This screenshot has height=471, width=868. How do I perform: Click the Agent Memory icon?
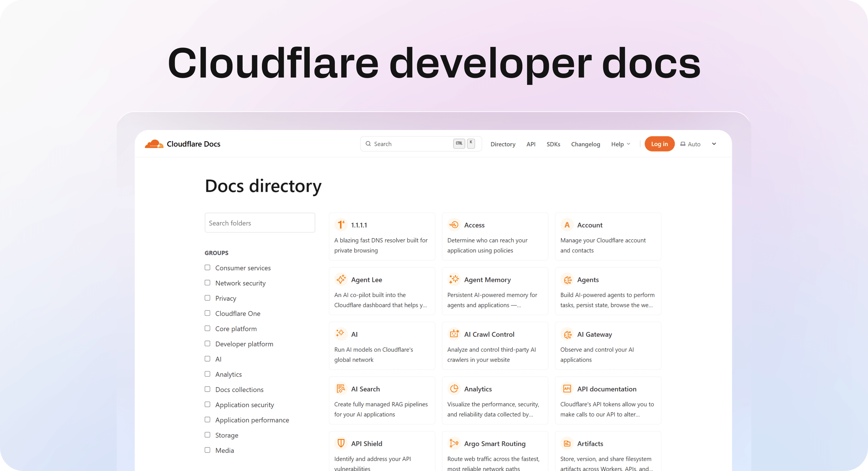[454, 280]
